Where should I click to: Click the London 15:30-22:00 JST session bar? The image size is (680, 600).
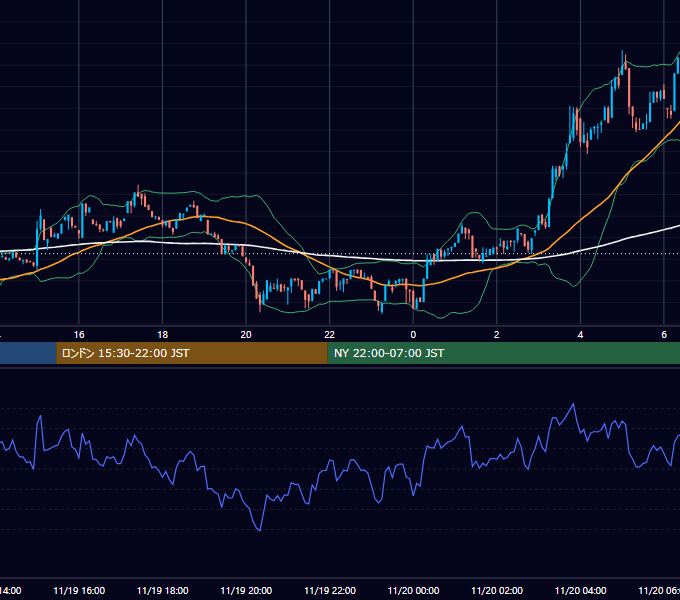pos(192,353)
